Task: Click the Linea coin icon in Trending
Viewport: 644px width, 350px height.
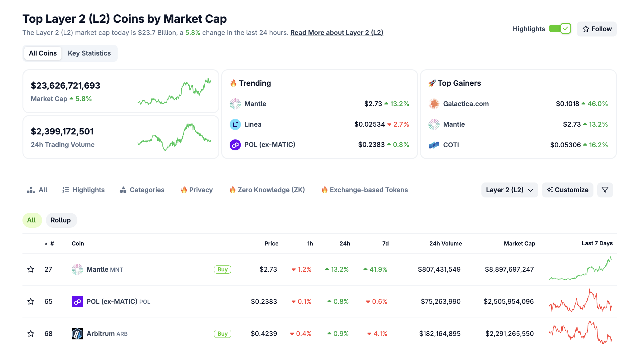Action: (x=236, y=124)
